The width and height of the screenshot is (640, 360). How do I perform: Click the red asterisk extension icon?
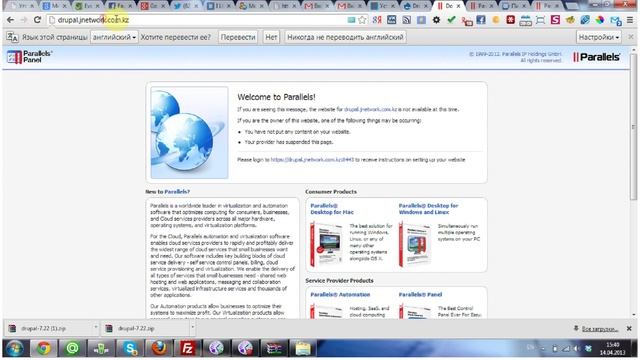pos(511,20)
